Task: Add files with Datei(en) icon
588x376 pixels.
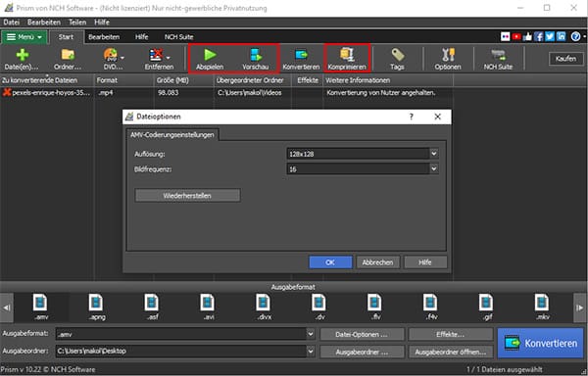Action: [x=22, y=55]
